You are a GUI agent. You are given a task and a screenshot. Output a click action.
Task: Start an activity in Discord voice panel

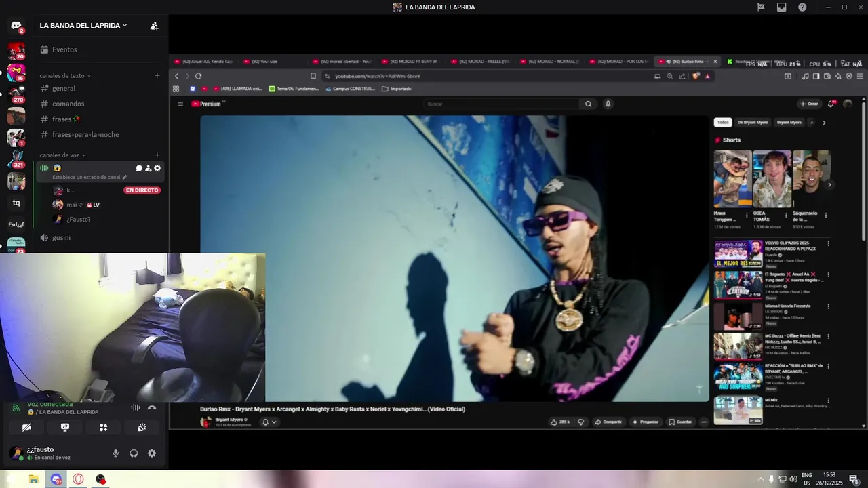(103, 428)
